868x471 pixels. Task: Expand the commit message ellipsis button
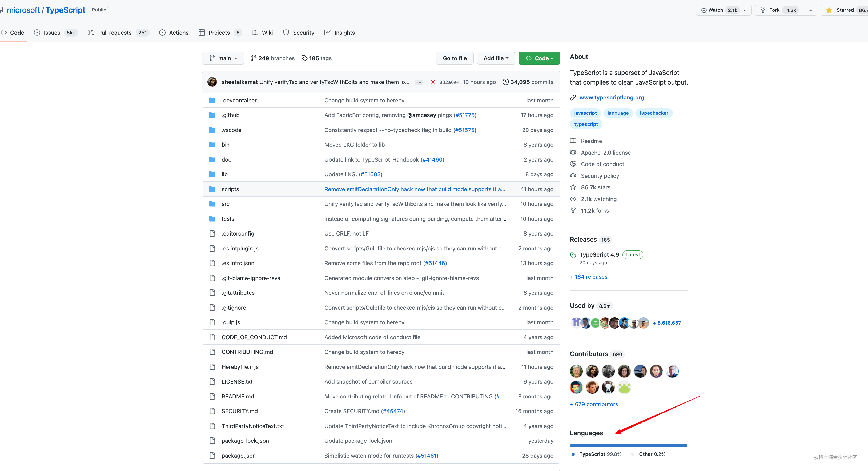point(419,82)
